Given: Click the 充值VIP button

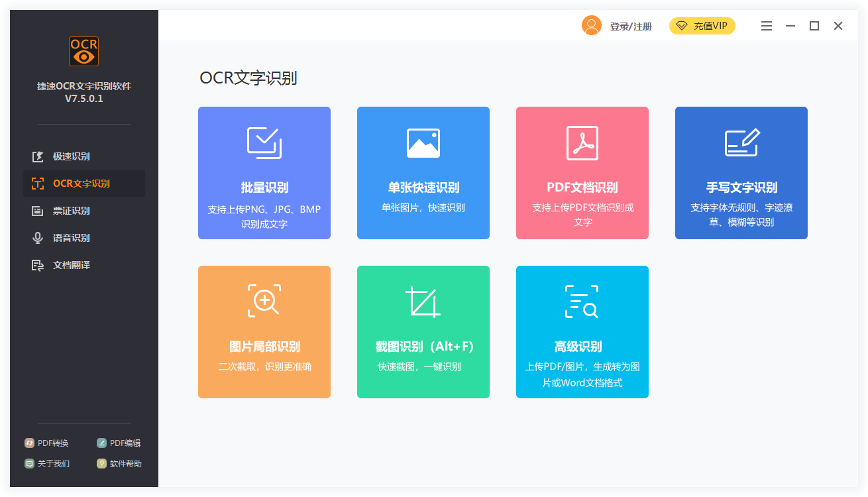Looking at the screenshot, I should click(x=702, y=26).
